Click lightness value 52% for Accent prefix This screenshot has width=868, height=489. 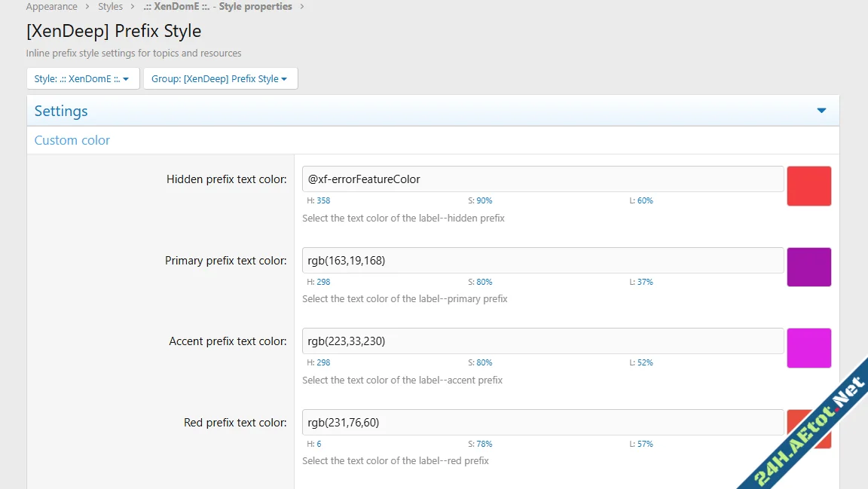pyautogui.click(x=645, y=362)
